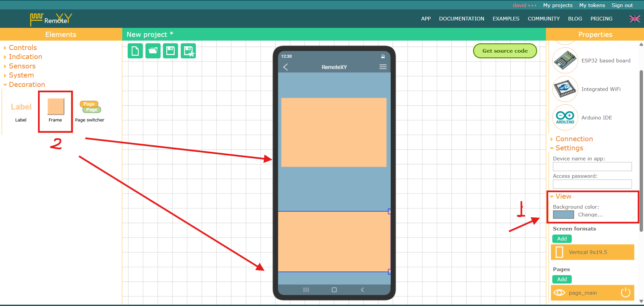Open the language flag selector

pos(635,19)
